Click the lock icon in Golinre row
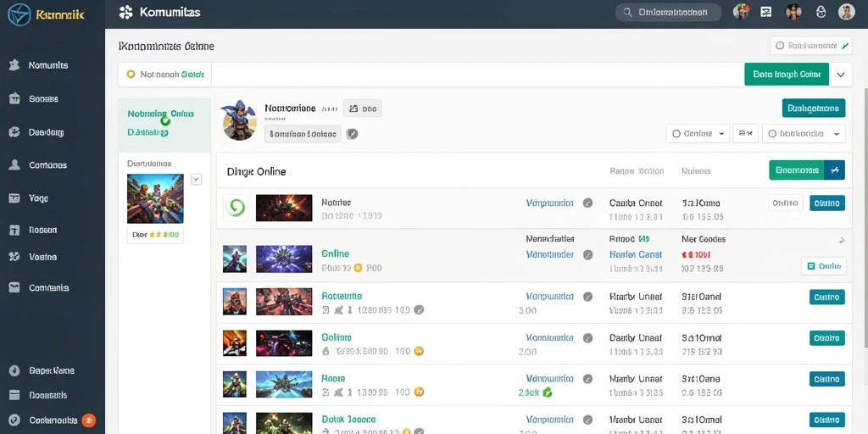868x434 pixels. pos(325,351)
